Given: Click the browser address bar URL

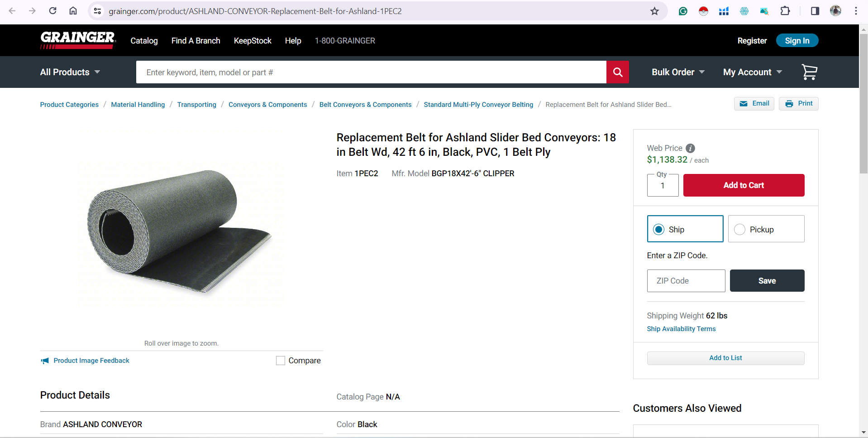Looking at the screenshot, I should click(255, 11).
